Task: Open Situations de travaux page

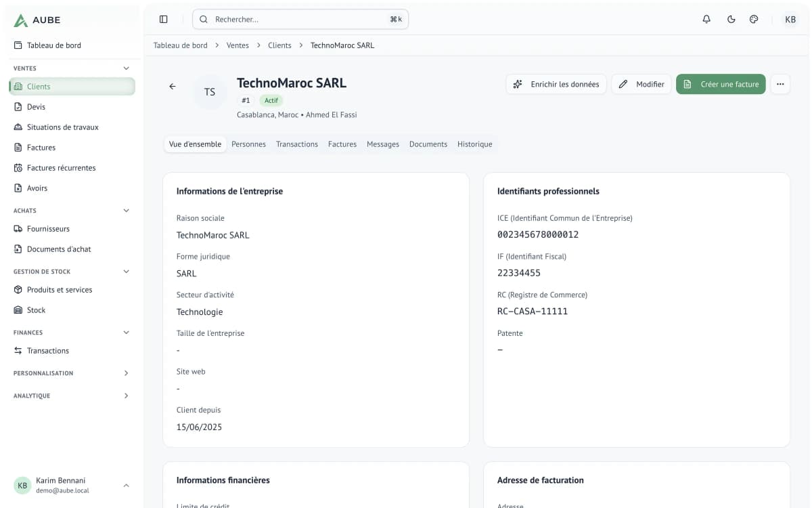Action: point(72,127)
